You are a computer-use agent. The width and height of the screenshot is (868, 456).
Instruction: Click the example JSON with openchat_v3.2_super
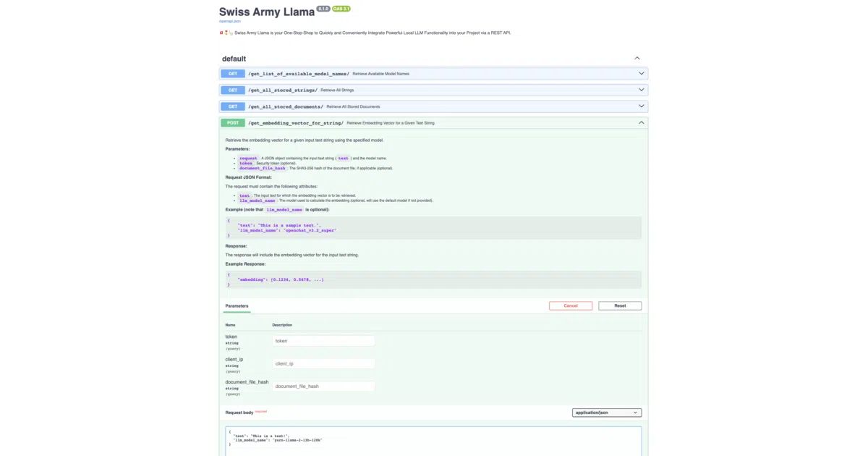click(433, 227)
